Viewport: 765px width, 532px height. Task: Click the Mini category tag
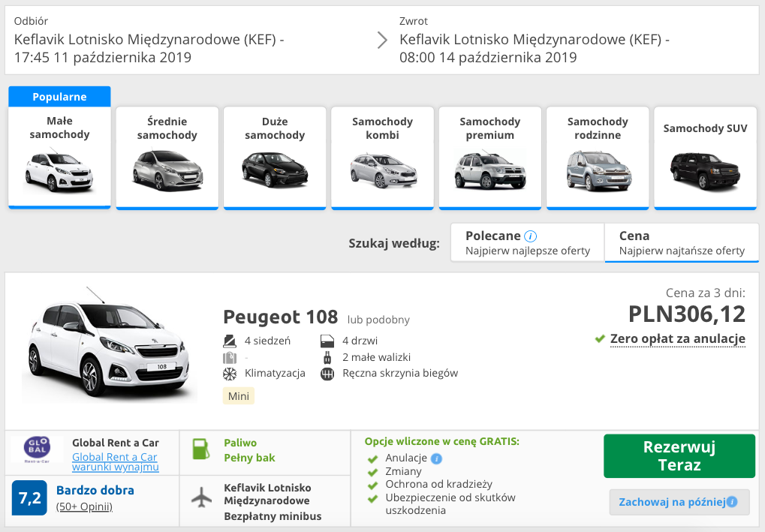click(x=239, y=396)
